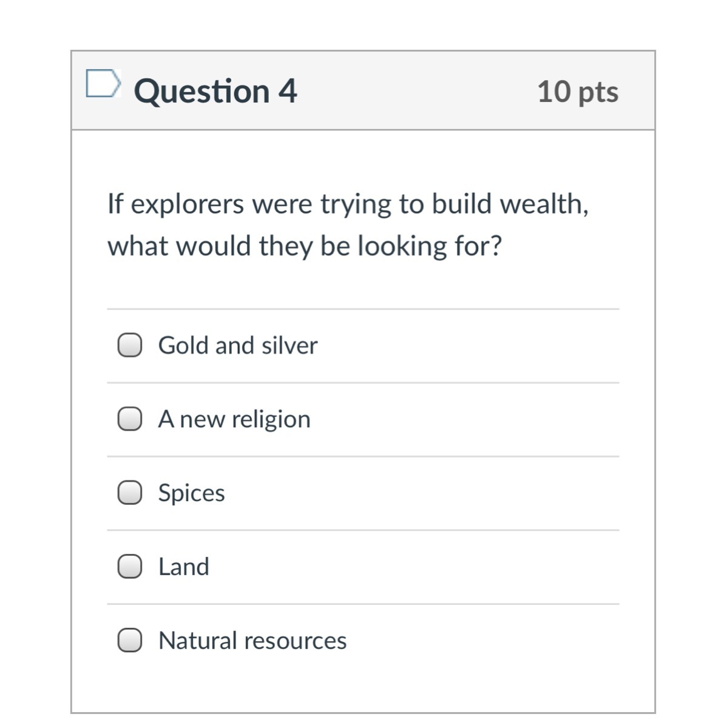727x728 pixels.
Task: Click the "Question 4" heading
Action: (x=215, y=92)
